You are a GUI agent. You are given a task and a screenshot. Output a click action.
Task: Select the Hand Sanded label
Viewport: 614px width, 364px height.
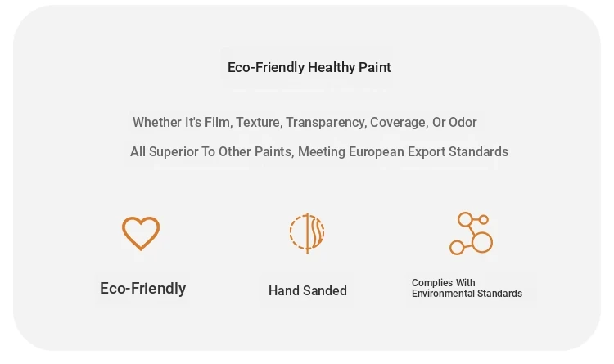[308, 290]
